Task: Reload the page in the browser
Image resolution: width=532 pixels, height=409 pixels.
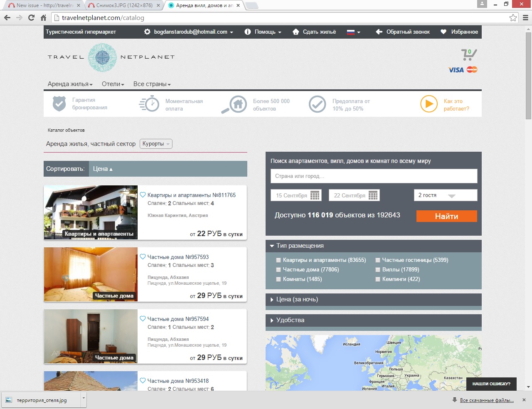Action: 31,18
